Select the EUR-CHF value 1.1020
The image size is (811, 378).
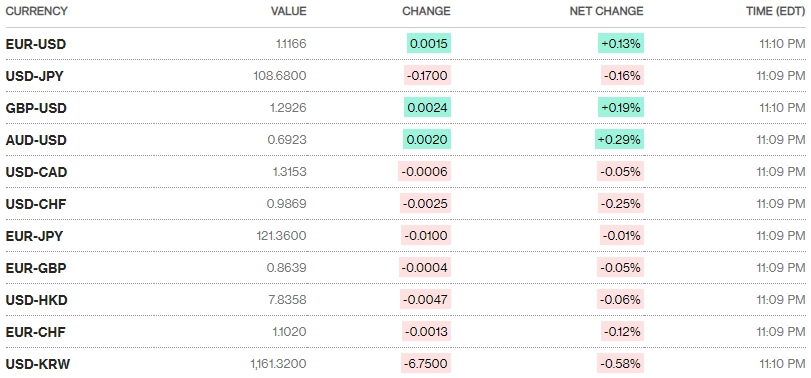point(291,332)
